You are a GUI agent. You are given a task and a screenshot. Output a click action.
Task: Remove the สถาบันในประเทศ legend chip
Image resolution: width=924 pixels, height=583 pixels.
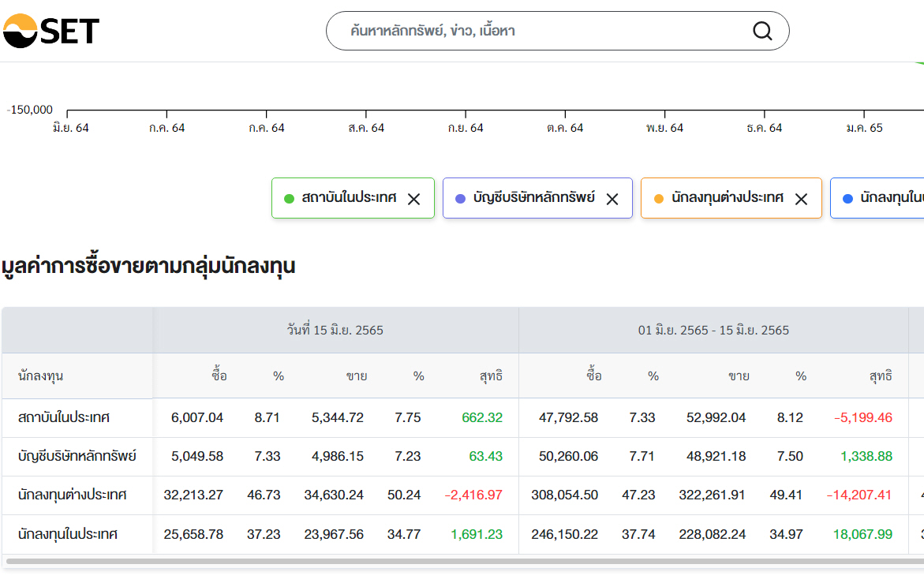click(413, 199)
